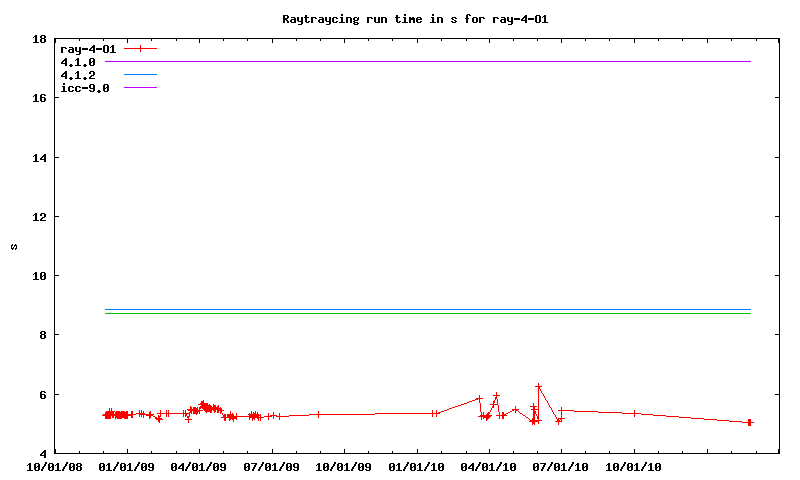Click the 12 y-axis tick label
This screenshot has width=800, height=480.
[x=39, y=217]
